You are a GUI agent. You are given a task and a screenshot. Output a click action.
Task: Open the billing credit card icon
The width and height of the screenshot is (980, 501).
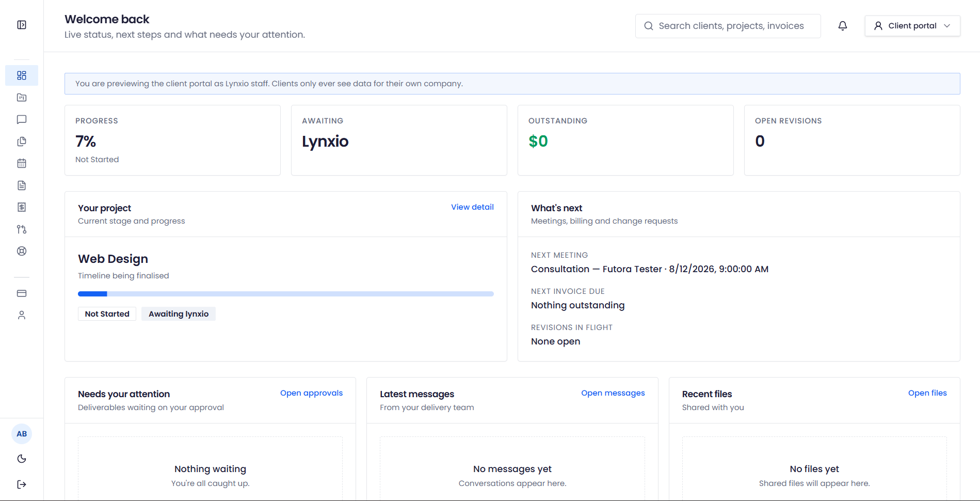point(22,293)
